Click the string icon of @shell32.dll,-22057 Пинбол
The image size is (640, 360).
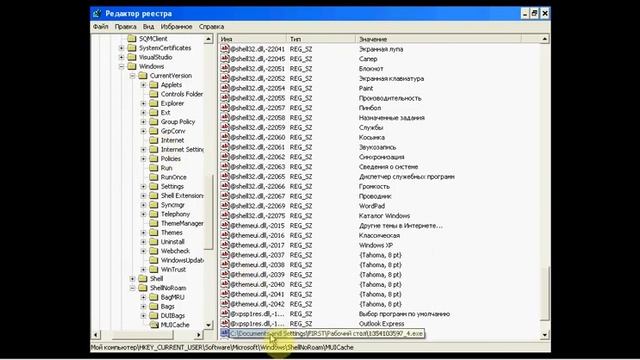(x=224, y=107)
